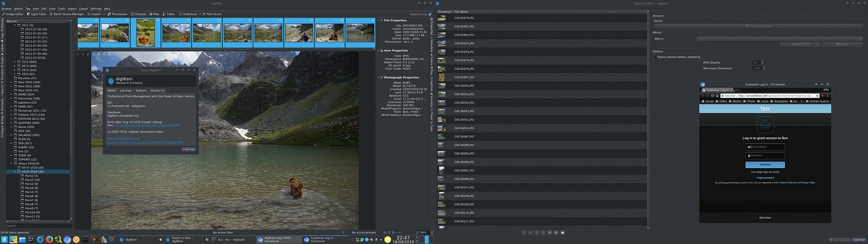
Task: Select the Timeline sidebar tab
Action: tap(2, 75)
